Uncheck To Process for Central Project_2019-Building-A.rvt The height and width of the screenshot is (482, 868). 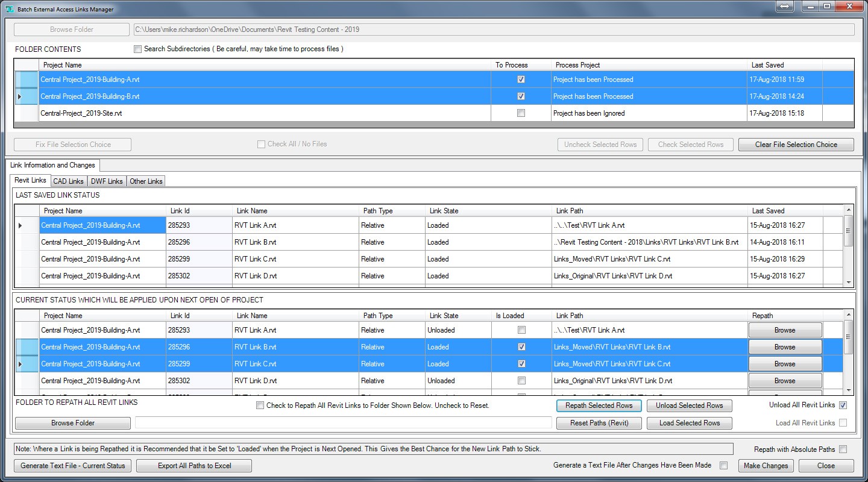521,80
